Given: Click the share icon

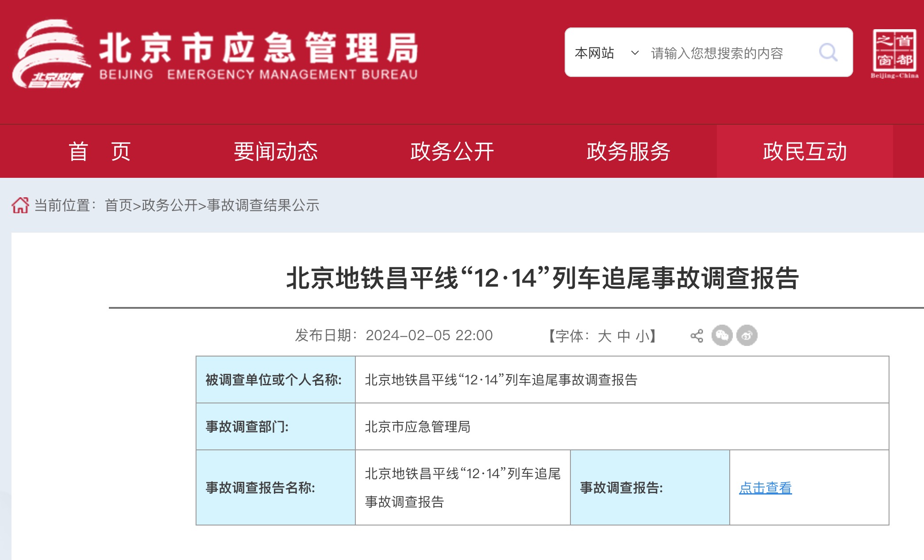Looking at the screenshot, I should click(x=697, y=336).
